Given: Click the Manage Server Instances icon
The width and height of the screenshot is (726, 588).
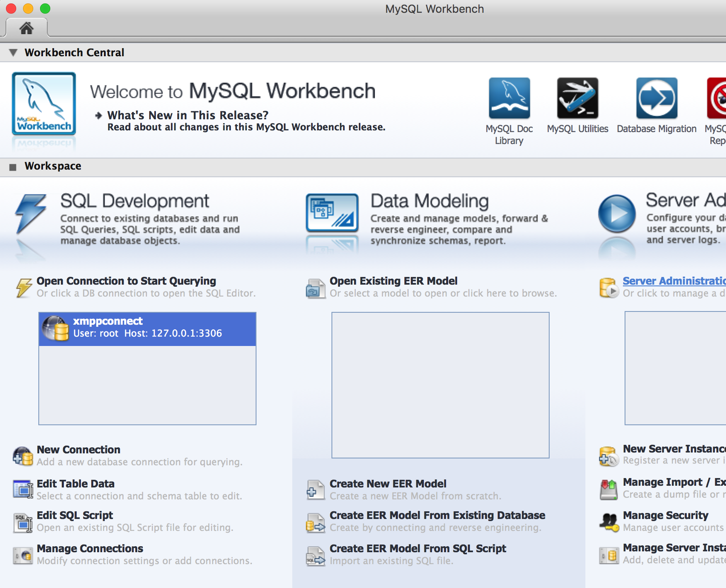Looking at the screenshot, I should 609,556.
